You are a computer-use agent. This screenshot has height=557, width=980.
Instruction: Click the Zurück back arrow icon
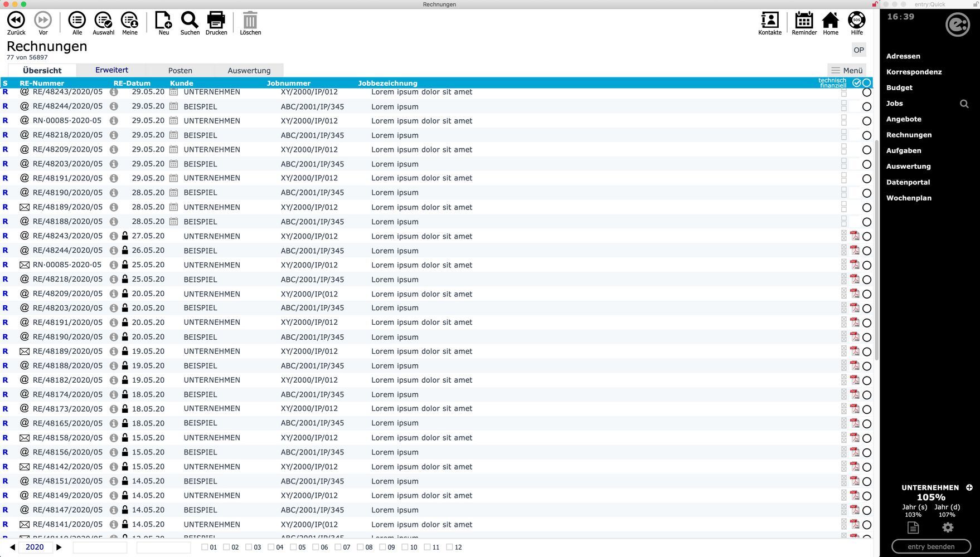coord(16,21)
